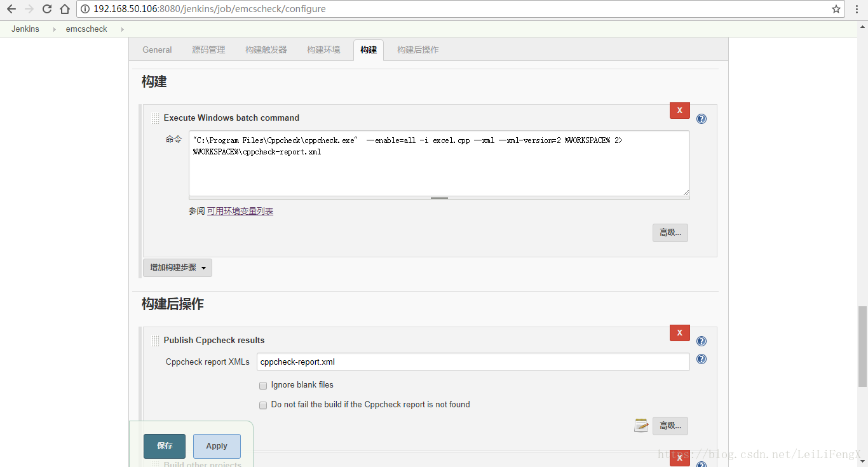Open the 可用环境变量列表 link
Image resolution: width=868 pixels, height=467 pixels.
(x=240, y=211)
